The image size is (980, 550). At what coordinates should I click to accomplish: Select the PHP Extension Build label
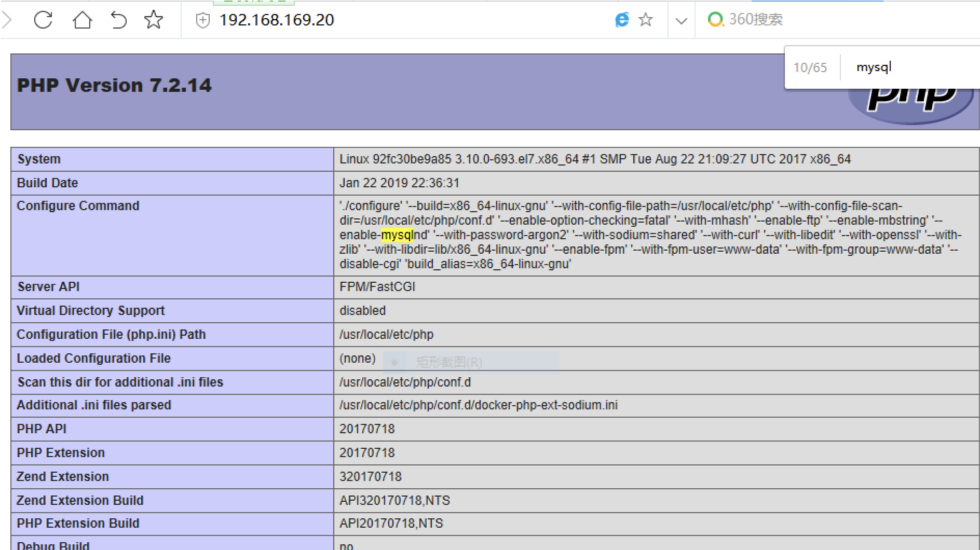[x=78, y=524]
